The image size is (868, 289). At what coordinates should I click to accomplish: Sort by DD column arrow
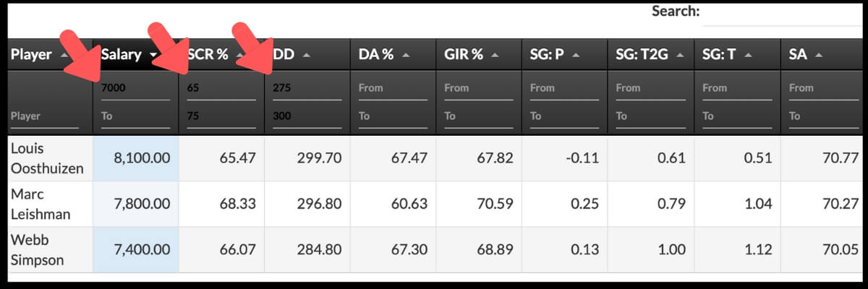(x=306, y=55)
